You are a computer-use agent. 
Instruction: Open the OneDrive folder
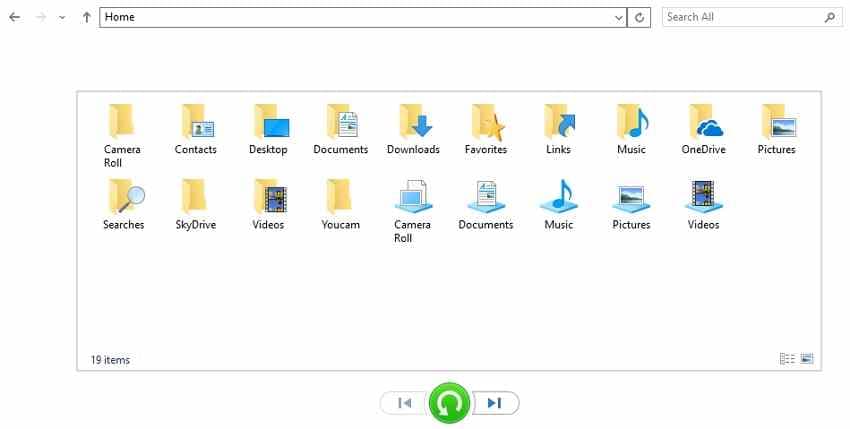[704, 129]
